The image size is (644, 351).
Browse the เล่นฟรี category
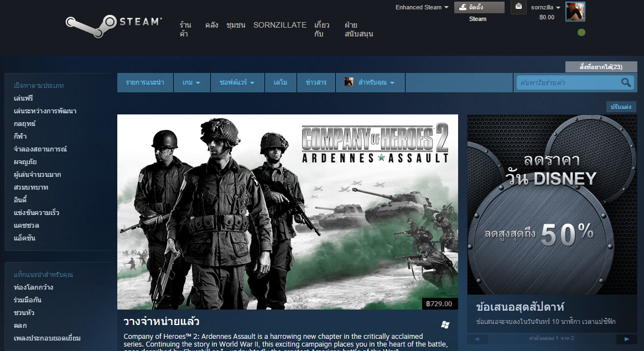(23, 98)
